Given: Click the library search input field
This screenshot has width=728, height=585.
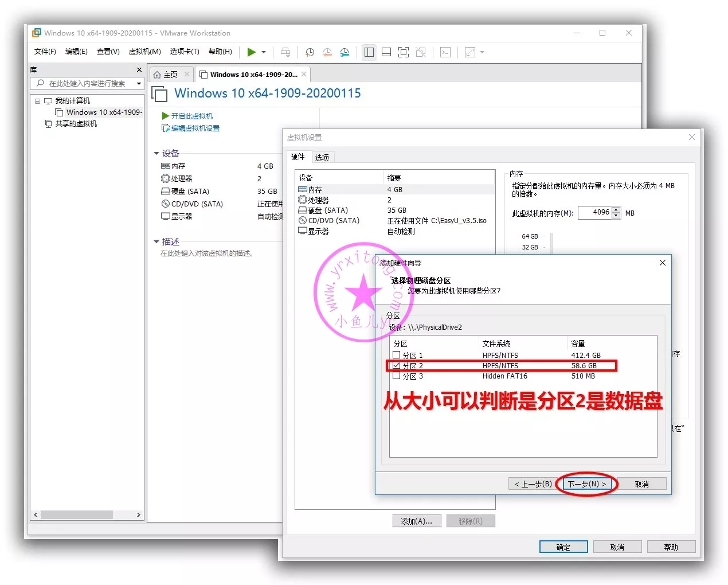Looking at the screenshot, I should click(x=87, y=84).
